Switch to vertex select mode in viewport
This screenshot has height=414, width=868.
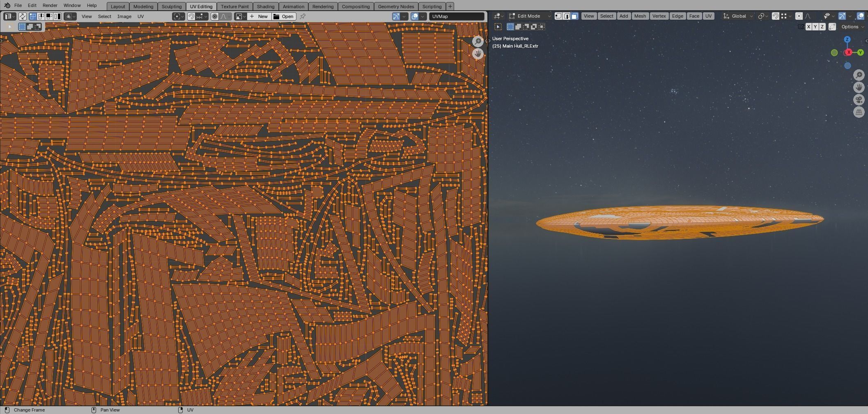point(558,16)
